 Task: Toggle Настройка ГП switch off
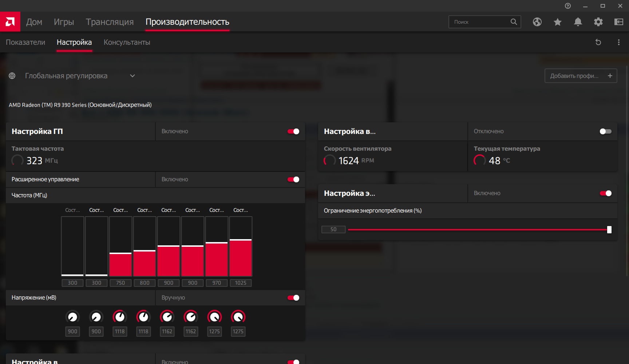[293, 131]
